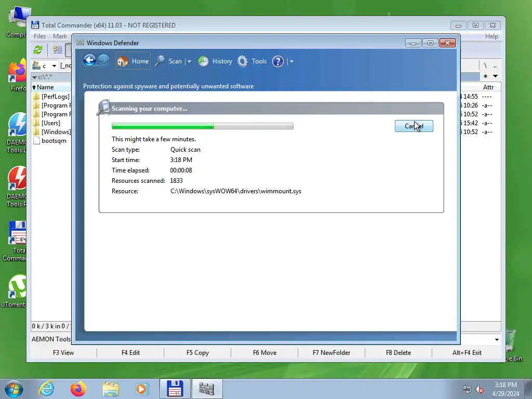Image resolution: width=532 pixels, height=399 pixels.
Task: Click F6 Move button
Action: pos(264,353)
